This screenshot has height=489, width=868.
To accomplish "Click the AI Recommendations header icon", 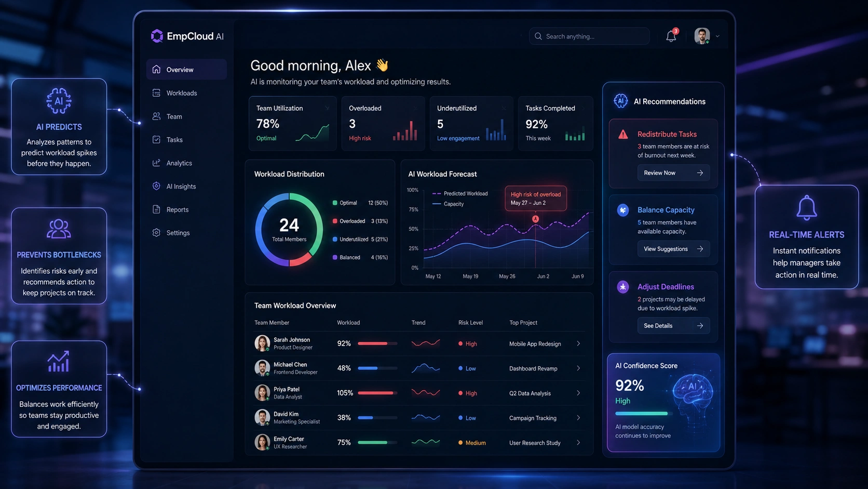I will [x=621, y=101].
